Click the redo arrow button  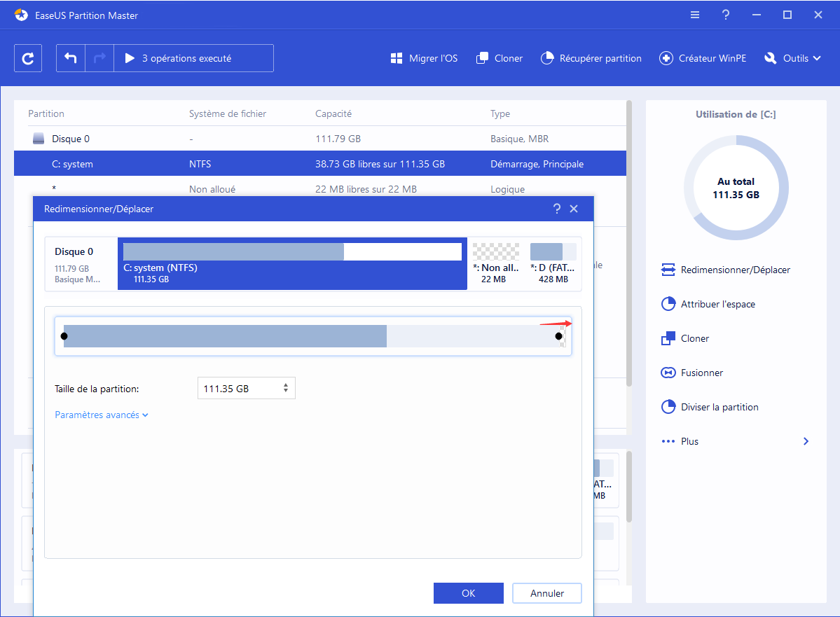99,58
